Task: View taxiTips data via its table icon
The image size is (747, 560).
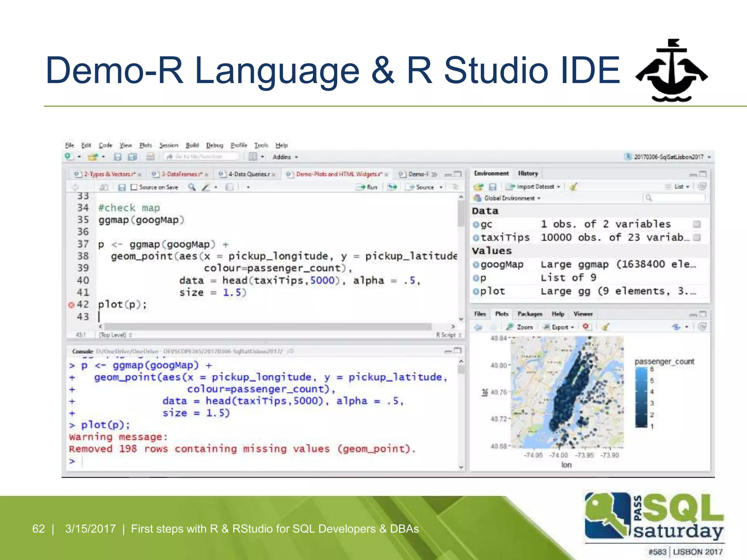Action: tap(697, 238)
